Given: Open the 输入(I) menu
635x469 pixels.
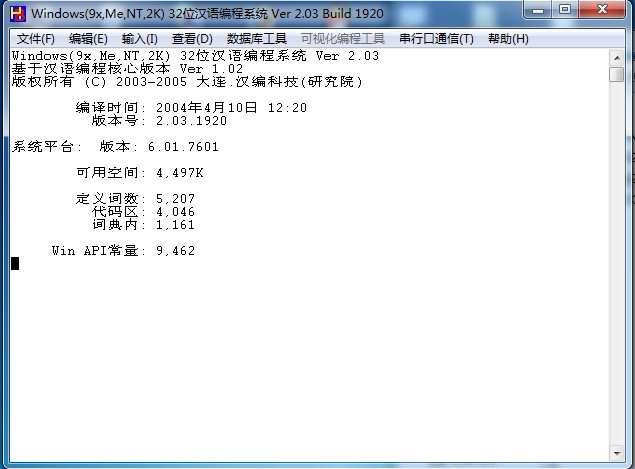Looking at the screenshot, I should 139,39.
